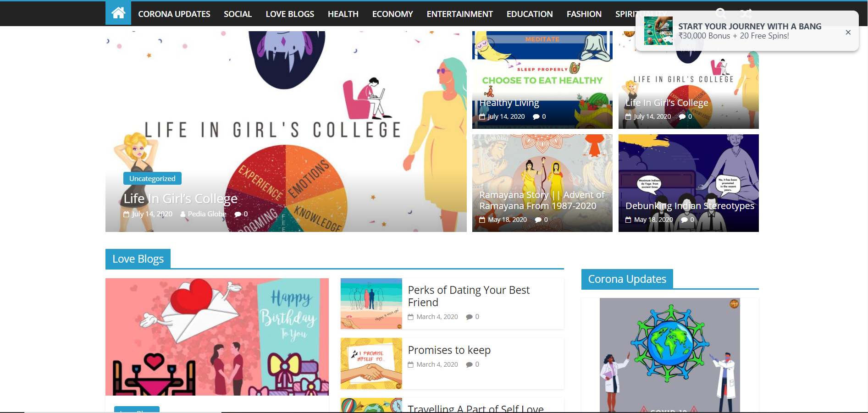Open the search magnifier icon

[x=721, y=13]
